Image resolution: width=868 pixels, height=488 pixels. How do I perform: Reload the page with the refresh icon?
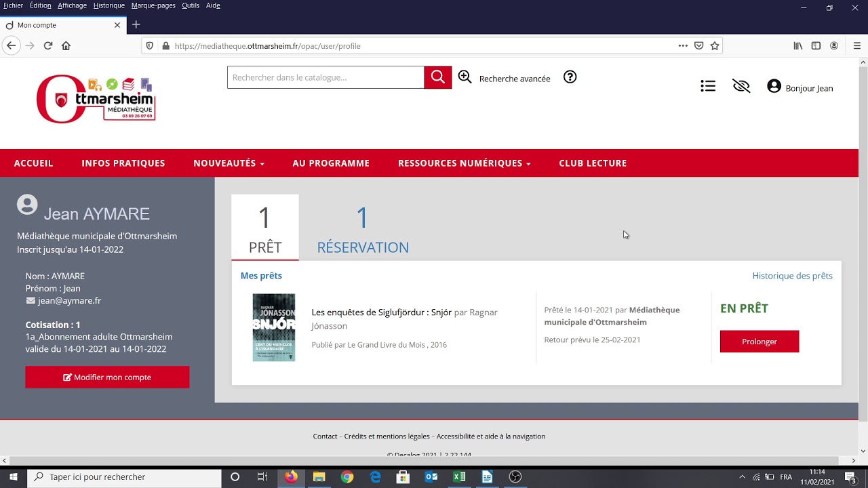click(48, 45)
